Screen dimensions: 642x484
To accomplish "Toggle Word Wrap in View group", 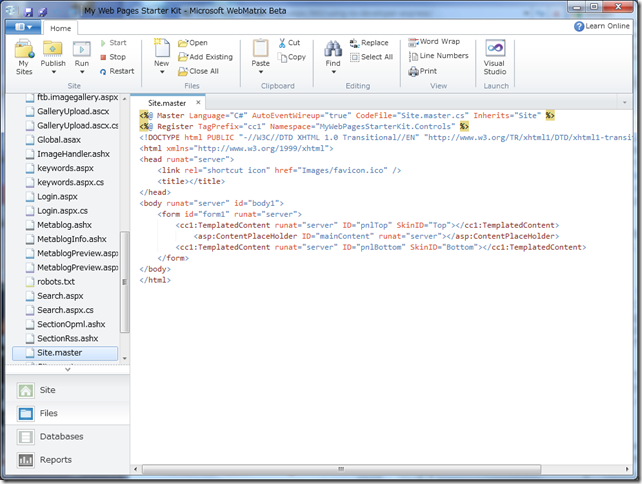I will pyautogui.click(x=434, y=42).
